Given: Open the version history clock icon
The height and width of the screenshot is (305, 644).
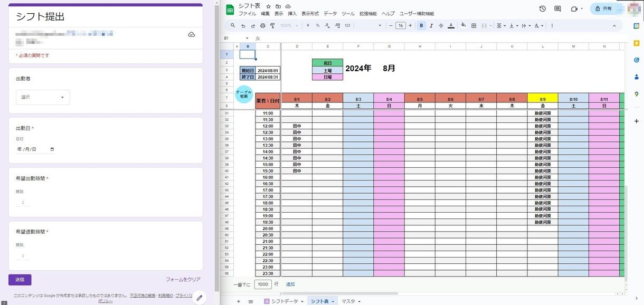Looking at the screenshot, I should [x=543, y=9].
